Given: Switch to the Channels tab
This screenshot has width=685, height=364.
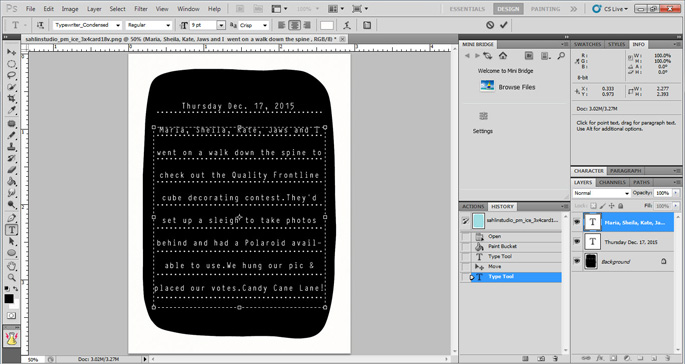Looking at the screenshot, I should (x=612, y=182).
